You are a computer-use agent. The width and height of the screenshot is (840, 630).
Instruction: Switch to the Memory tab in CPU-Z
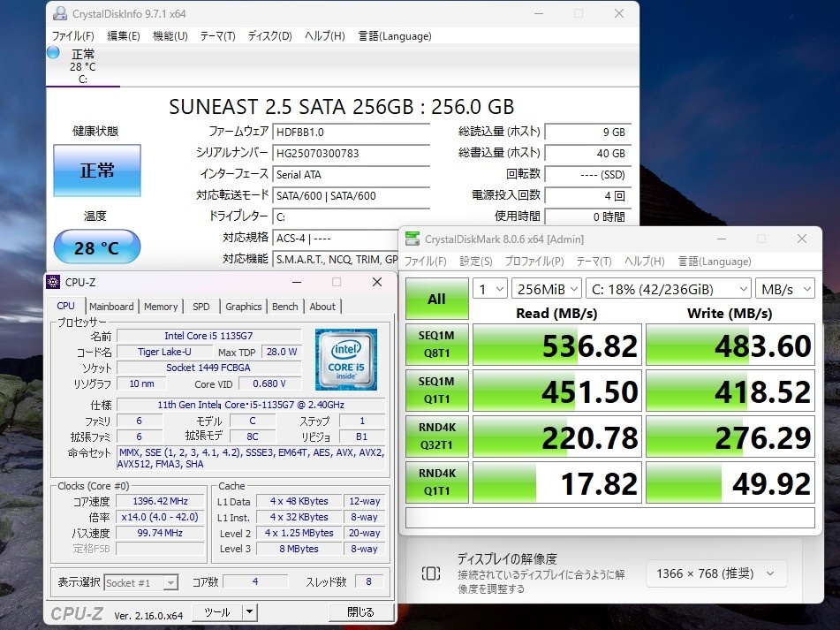tap(161, 306)
